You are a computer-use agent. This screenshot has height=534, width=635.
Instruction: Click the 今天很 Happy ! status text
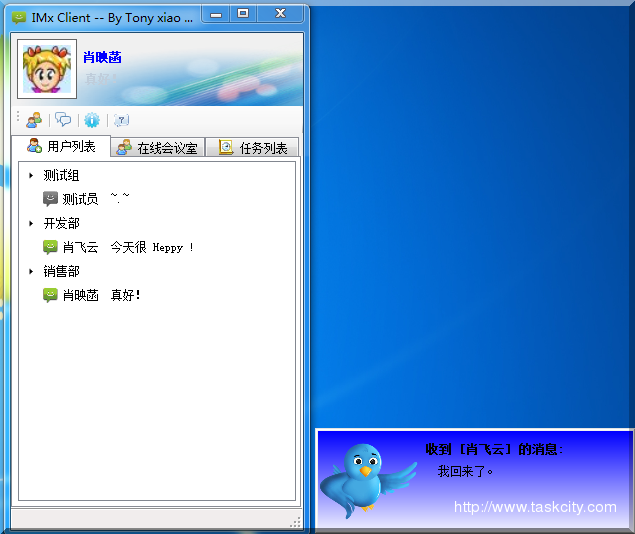coord(152,247)
